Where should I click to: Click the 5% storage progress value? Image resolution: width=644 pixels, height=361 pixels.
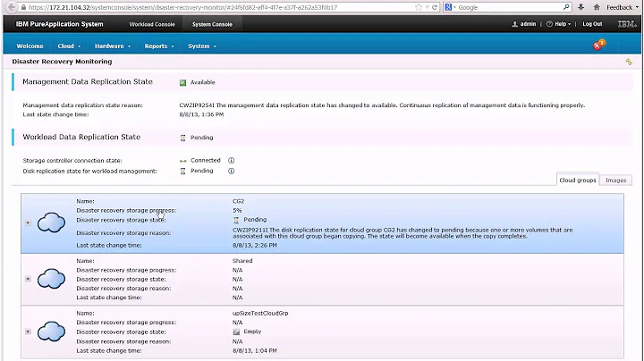pyautogui.click(x=237, y=211)
